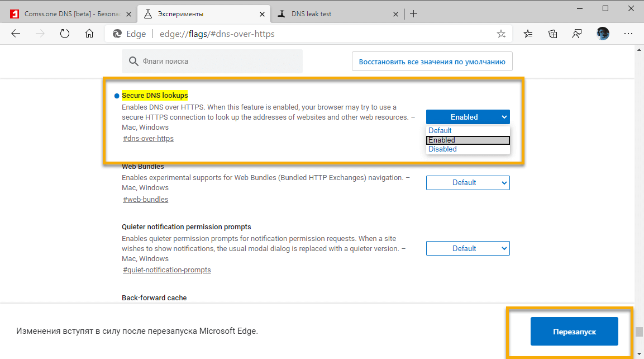This screenshot has width=644, height=359.
Task: Click the reload page icon
Action: pos(64,34)
